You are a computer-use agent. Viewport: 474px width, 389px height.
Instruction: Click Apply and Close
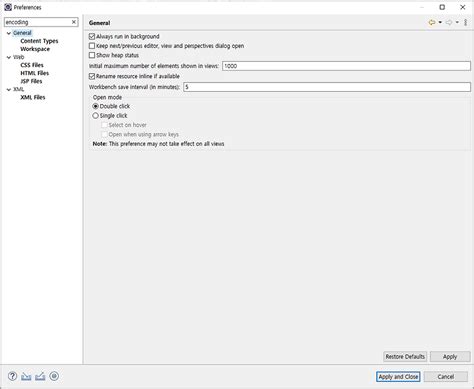click(x=398, y=377)
